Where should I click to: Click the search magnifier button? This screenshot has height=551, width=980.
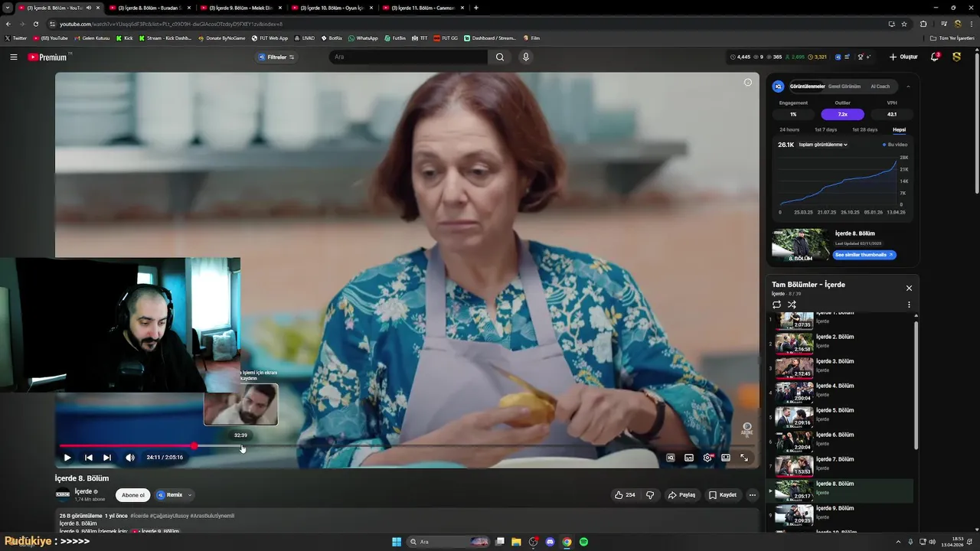500,57
